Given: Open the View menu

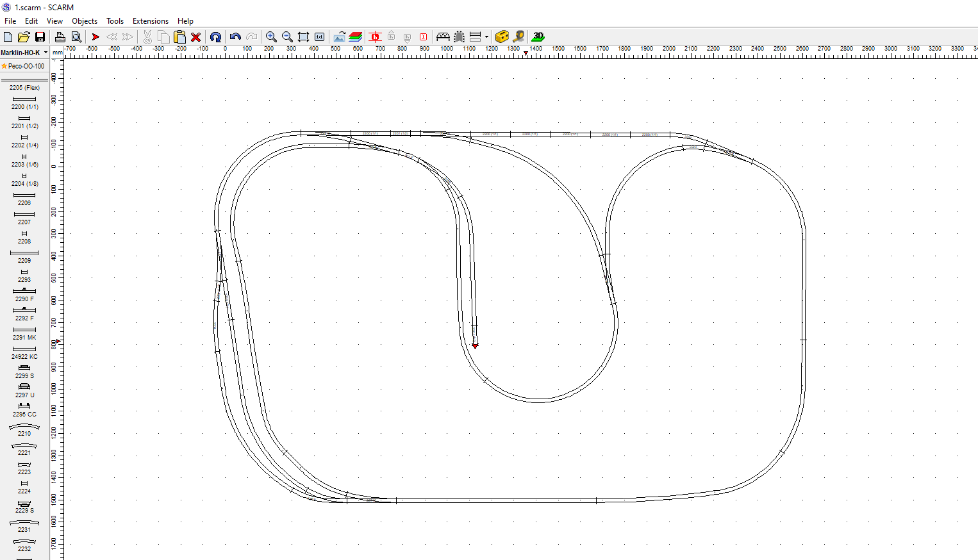Looking at the screenshot, I should [54, 21].
